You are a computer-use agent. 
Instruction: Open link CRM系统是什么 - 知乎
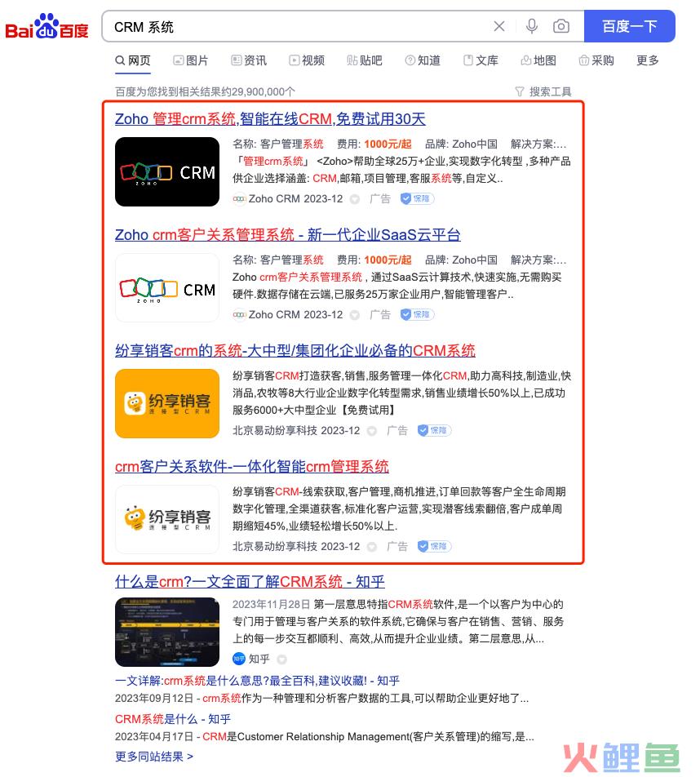(173, 719)
